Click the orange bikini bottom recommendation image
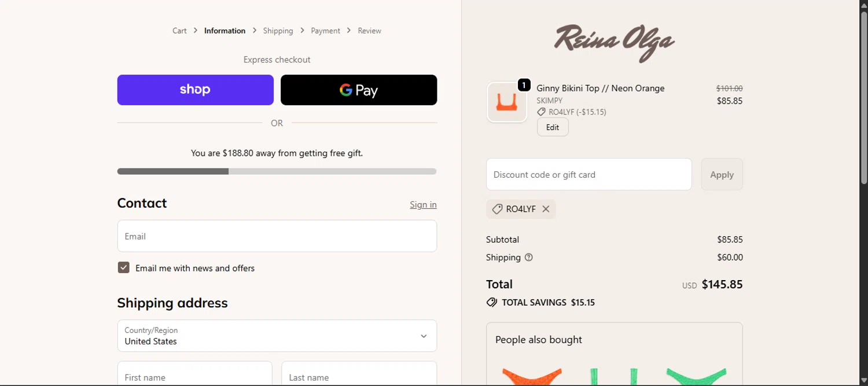The width and height of the screenshot is (868, 386). (532, 377)
